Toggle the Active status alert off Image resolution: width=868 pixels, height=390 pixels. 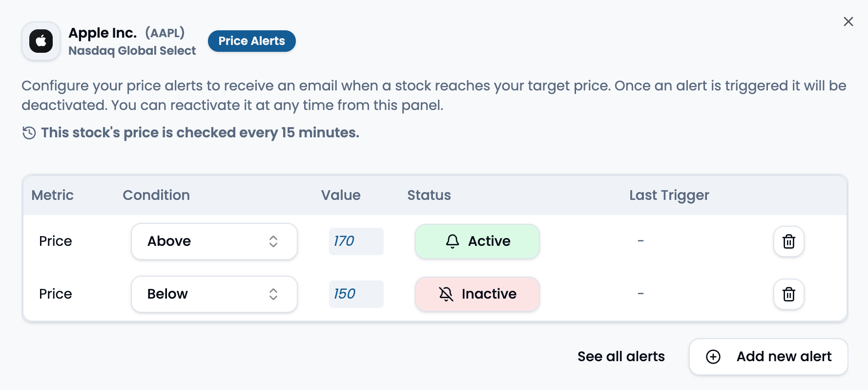click(x=477, y=241)
